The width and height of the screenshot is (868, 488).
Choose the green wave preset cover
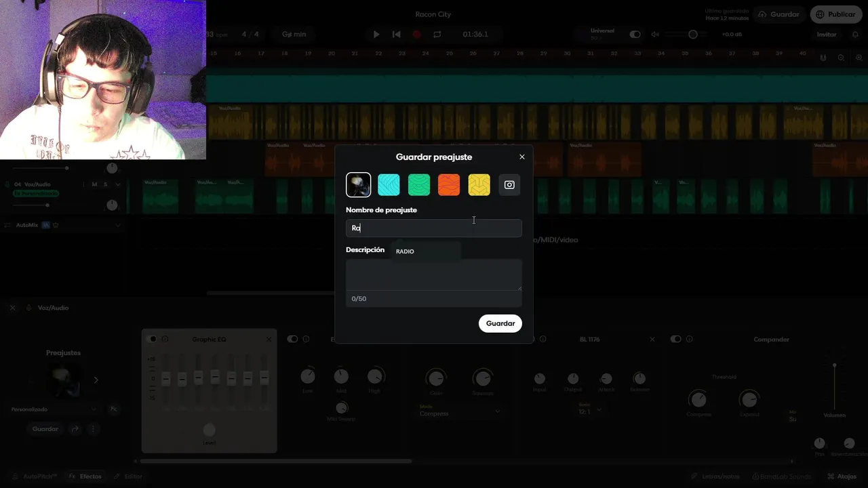pos(418,184)
